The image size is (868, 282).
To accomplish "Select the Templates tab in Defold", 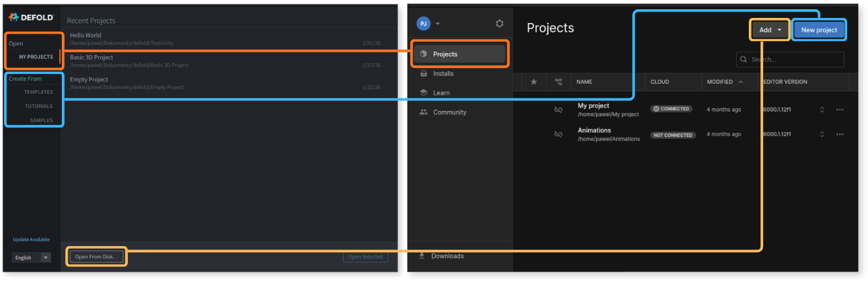I will coord(38,92).
